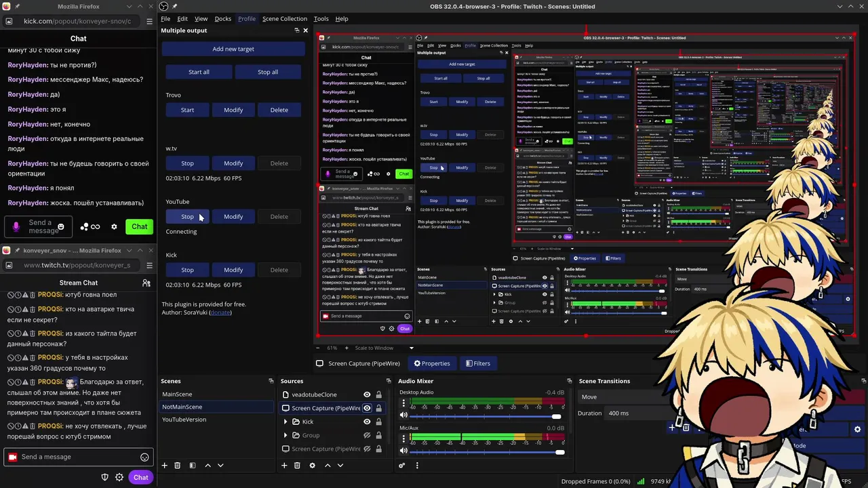Image resolution: width=868 pixels, height=488 pixels.
Task: Move the source up in Sources panel
Action: click(x=328, y=465)
